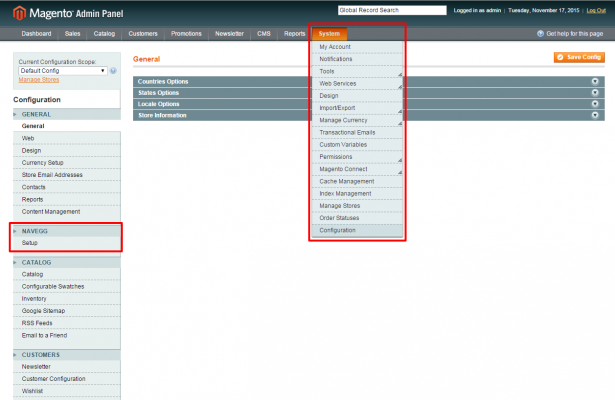Open Manage Currency submenu

click(x=357, y=120)
